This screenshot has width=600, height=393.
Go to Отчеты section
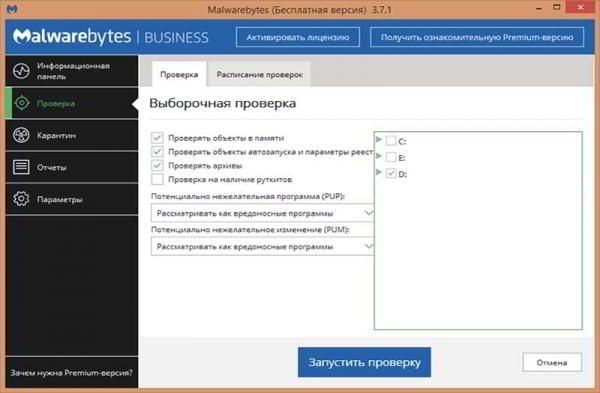72,167
